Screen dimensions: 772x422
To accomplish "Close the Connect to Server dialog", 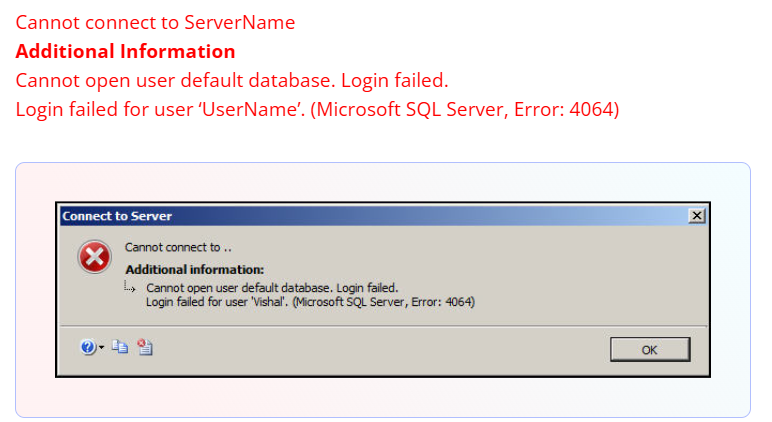I will tap(696, 216).
